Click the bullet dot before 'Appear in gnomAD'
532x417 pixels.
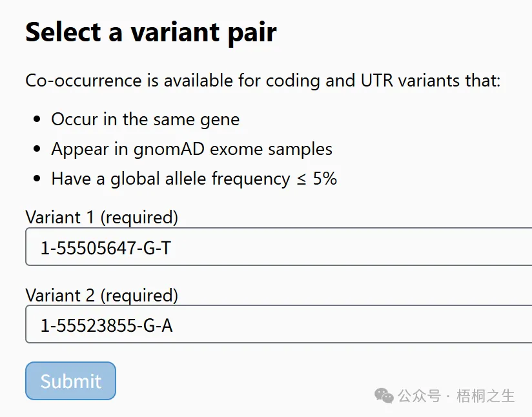pyautogui.click(x=37, y=149)
